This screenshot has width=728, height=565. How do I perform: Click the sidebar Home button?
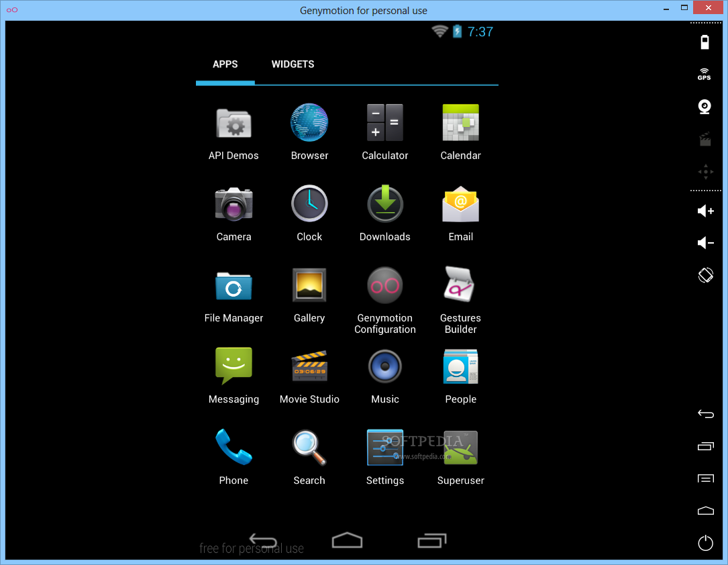click(x=706, y=511)
